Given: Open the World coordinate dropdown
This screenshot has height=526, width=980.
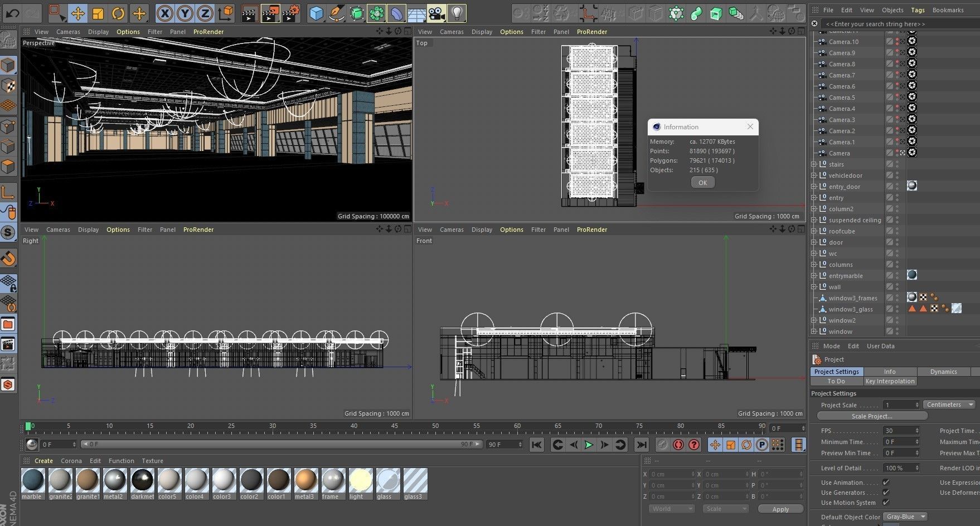Looking at the screenshot, I should (671, 509).
